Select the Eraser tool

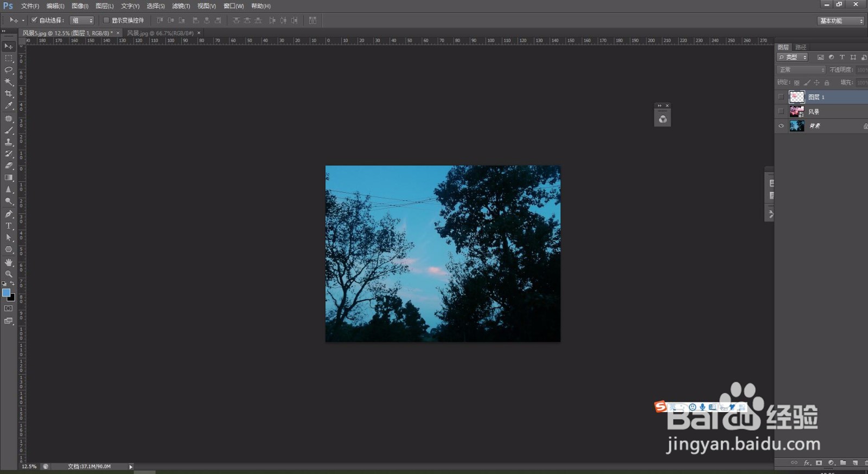click(8, 166)
